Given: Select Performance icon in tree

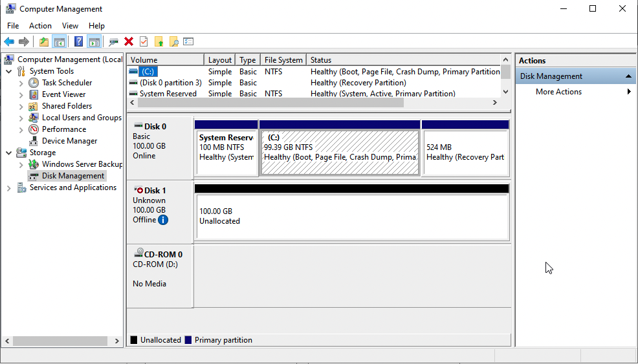Looking at the screenshot, I should (x=34, y=129).
